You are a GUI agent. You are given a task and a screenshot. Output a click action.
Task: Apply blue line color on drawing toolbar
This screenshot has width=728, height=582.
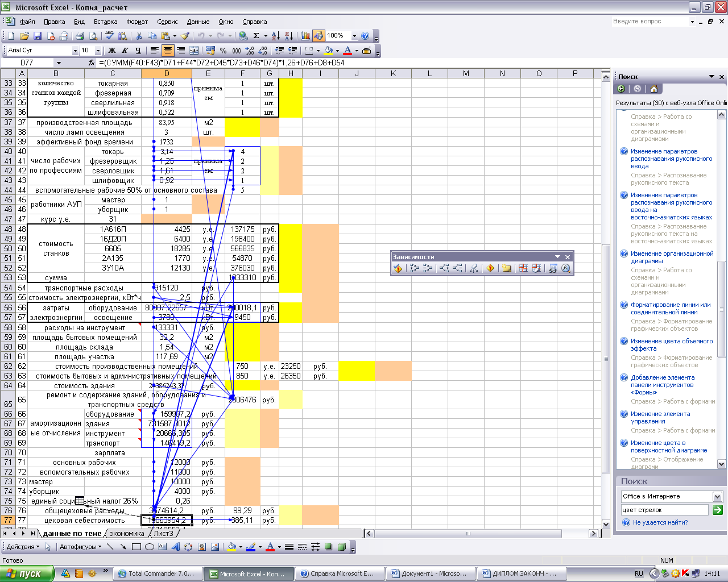(251, 547)
